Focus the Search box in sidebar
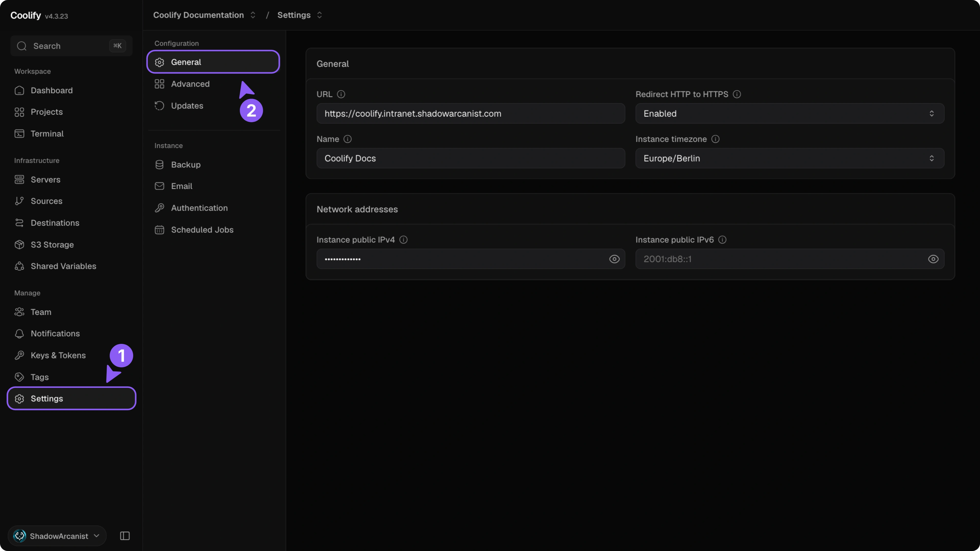Image resolution: width=980 pixels, height=551 pixels. 71,46
